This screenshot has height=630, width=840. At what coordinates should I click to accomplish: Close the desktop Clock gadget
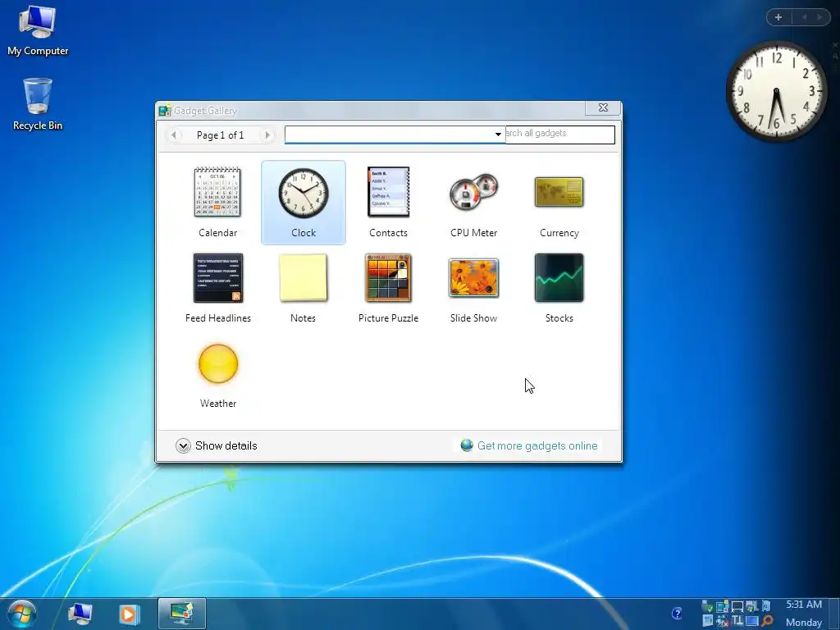coord(835,46)
